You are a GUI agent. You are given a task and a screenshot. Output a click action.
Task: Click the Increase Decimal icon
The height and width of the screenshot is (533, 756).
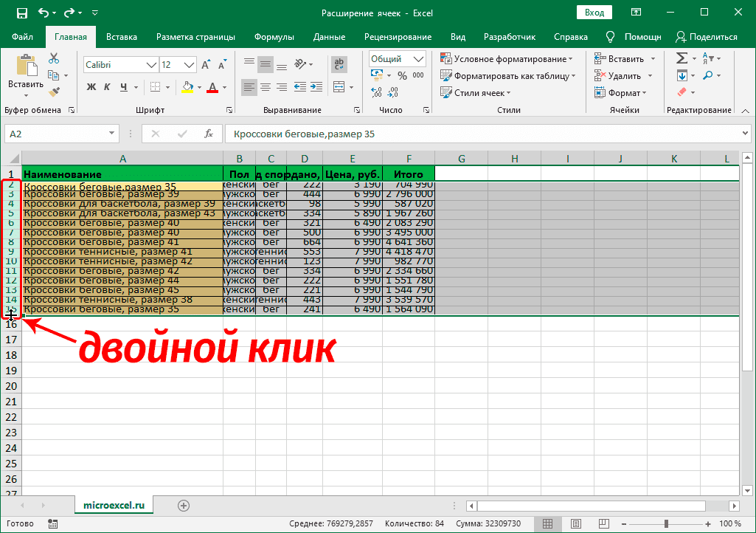[x=375, y=92]
